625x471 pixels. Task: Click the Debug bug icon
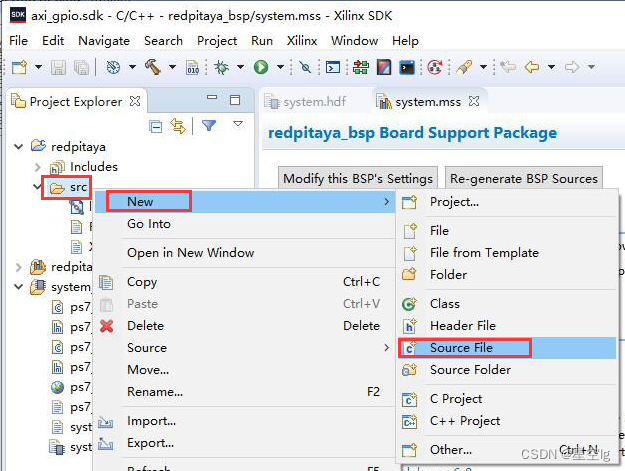click(222, 67)
